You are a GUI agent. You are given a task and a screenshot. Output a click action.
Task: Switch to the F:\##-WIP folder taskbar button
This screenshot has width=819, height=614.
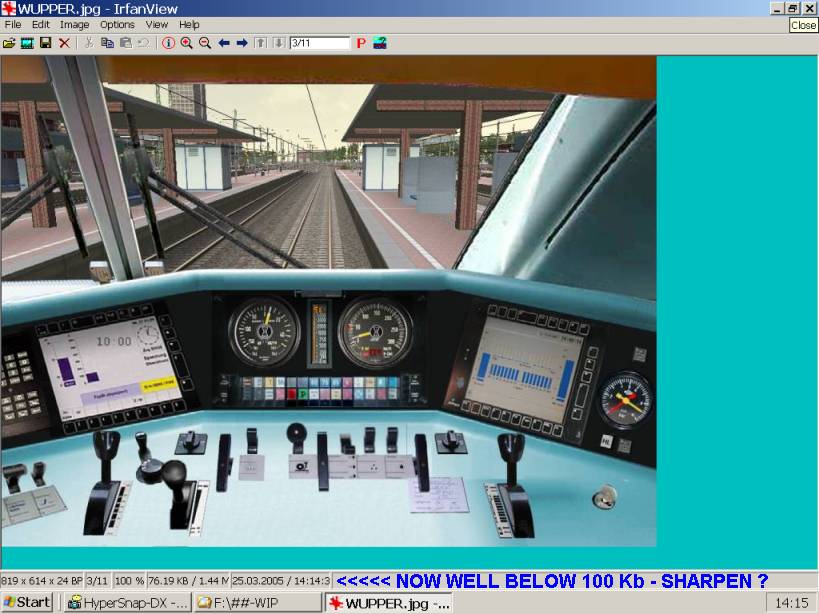pyautogui.click(x=258, y=603)
